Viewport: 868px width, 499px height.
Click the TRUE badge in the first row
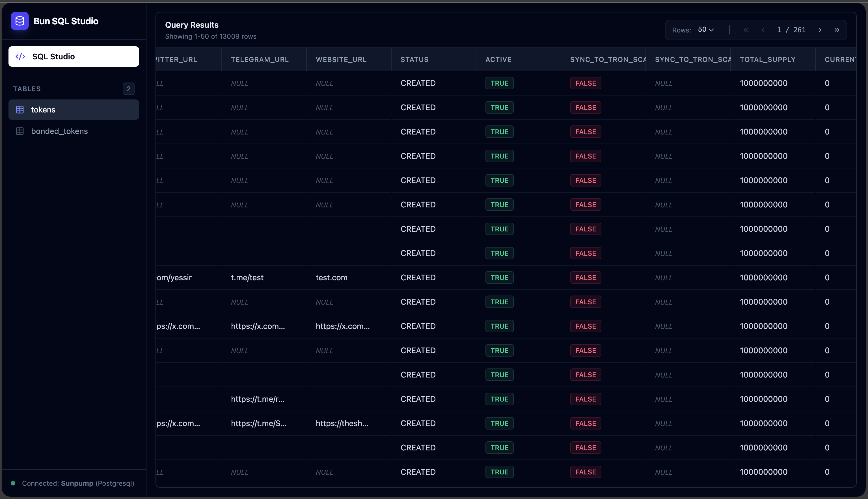[499, 83]
